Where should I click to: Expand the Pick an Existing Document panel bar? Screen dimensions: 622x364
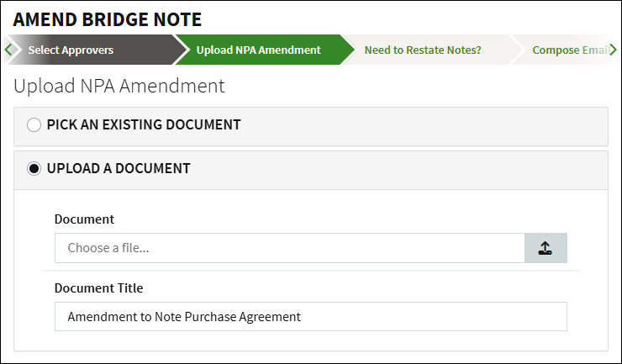point(420,126)
